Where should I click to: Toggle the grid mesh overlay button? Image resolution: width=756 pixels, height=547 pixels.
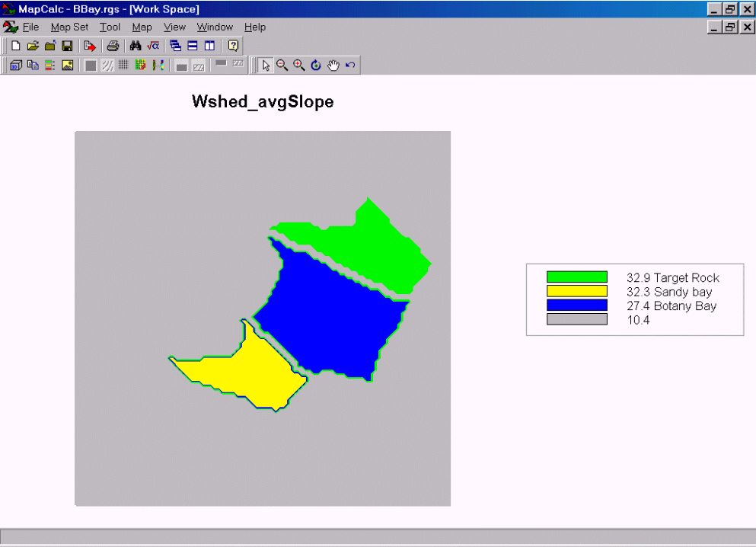coord(123,66)
